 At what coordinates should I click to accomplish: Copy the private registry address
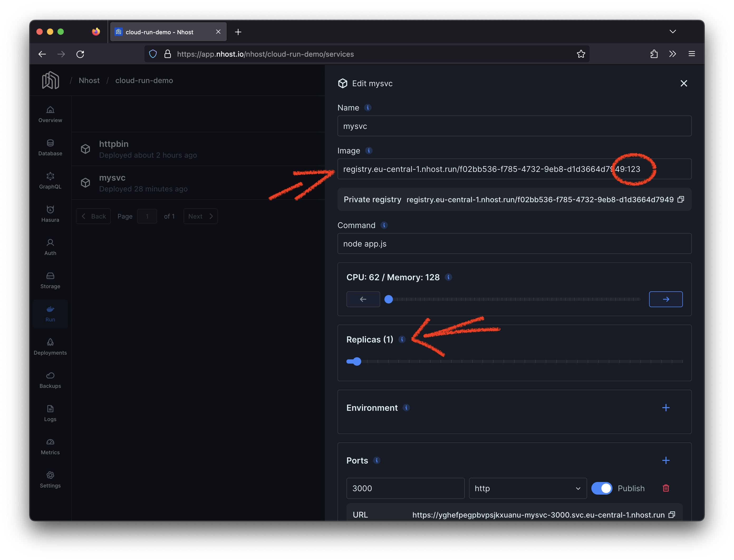coord(681,199)
